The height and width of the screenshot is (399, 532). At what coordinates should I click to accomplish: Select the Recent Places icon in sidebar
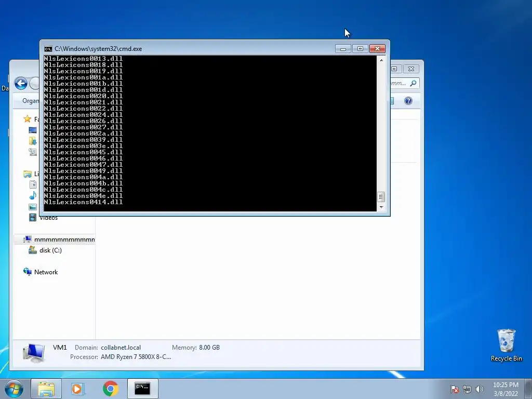(33, 152)
